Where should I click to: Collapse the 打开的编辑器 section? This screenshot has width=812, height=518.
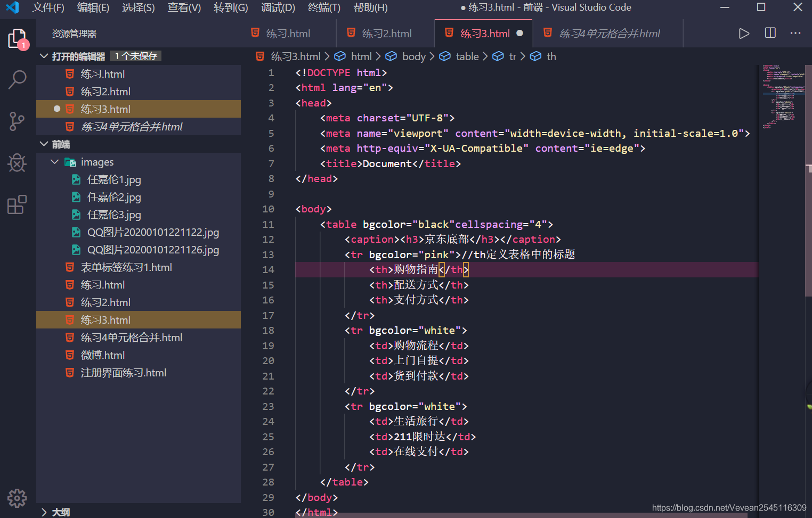[44, 56]
